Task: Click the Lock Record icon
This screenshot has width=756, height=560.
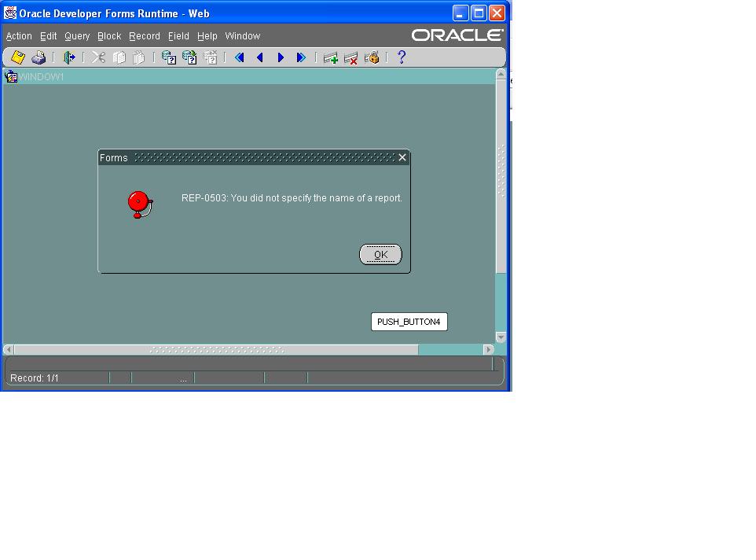Action: pyautogui.click(x=372, y=57)
